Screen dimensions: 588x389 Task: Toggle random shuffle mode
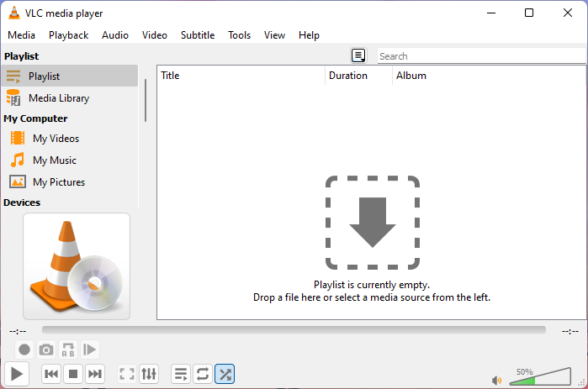[225, 374]
